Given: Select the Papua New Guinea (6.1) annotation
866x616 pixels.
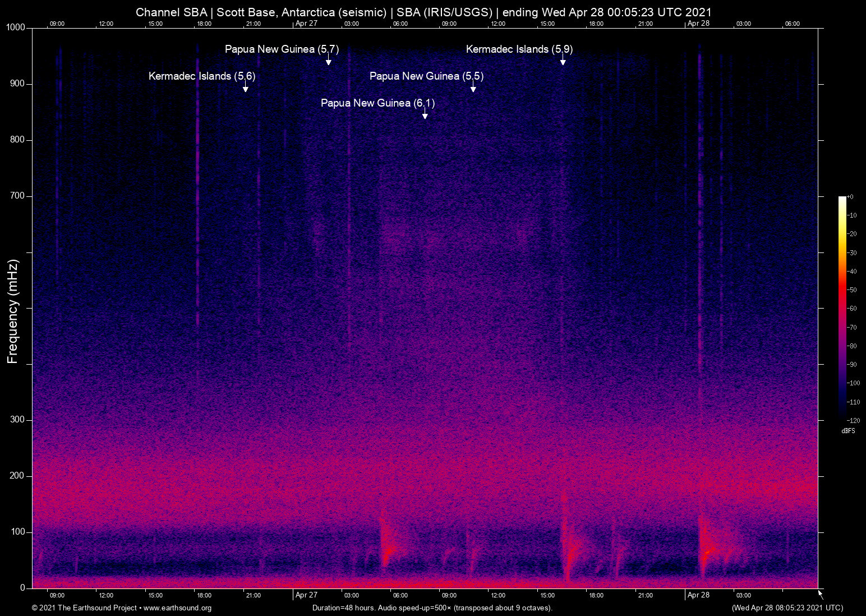Looking at the screenshot, I should (377, 103).
